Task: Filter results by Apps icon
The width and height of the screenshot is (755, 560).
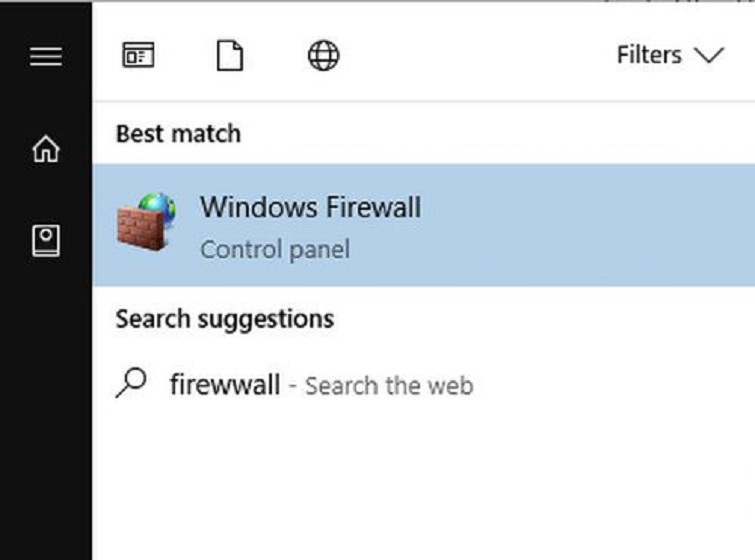Action: coord(138,55)
